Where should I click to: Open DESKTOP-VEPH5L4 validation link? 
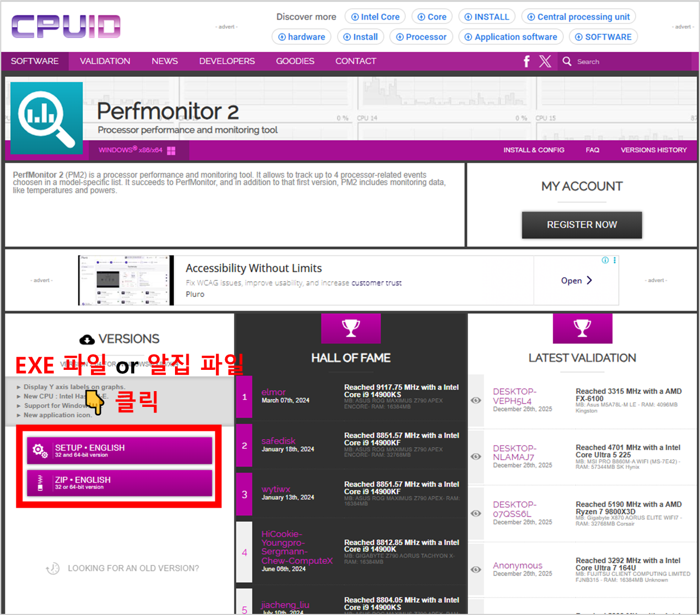tap(515, 396)
